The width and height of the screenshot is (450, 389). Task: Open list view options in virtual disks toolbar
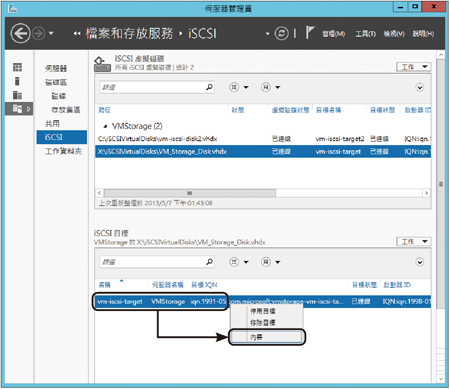click(x=238, y=87)
